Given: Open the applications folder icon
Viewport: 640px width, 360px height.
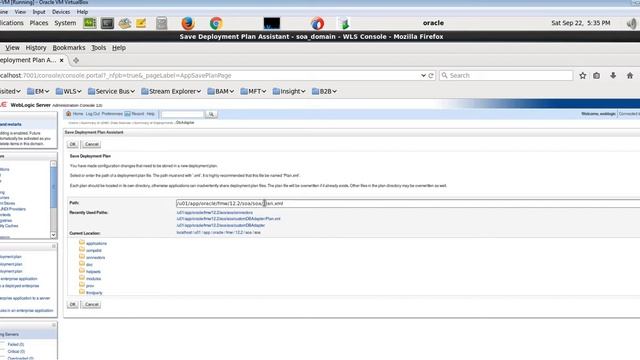Looking at the screenshot, I should 82,242.
